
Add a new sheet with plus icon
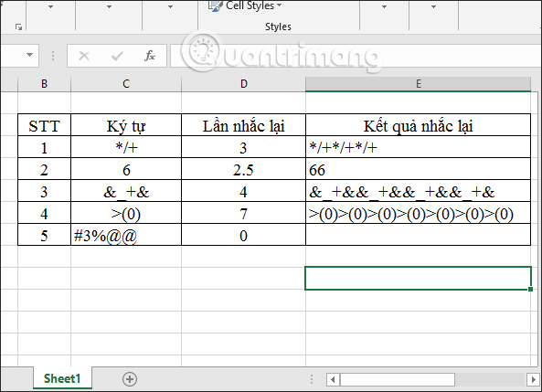click(130, 379)
